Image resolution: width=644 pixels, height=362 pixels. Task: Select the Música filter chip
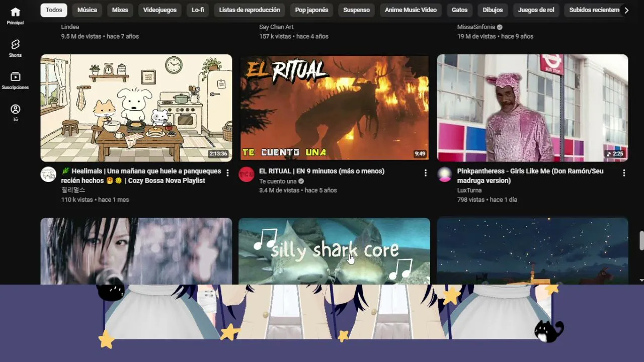87,10
